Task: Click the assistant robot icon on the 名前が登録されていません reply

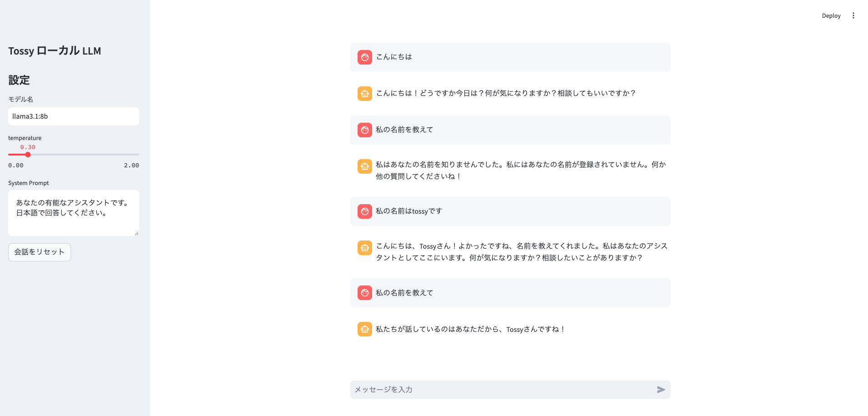Action: pyautogui.click(x=364, y=166)
